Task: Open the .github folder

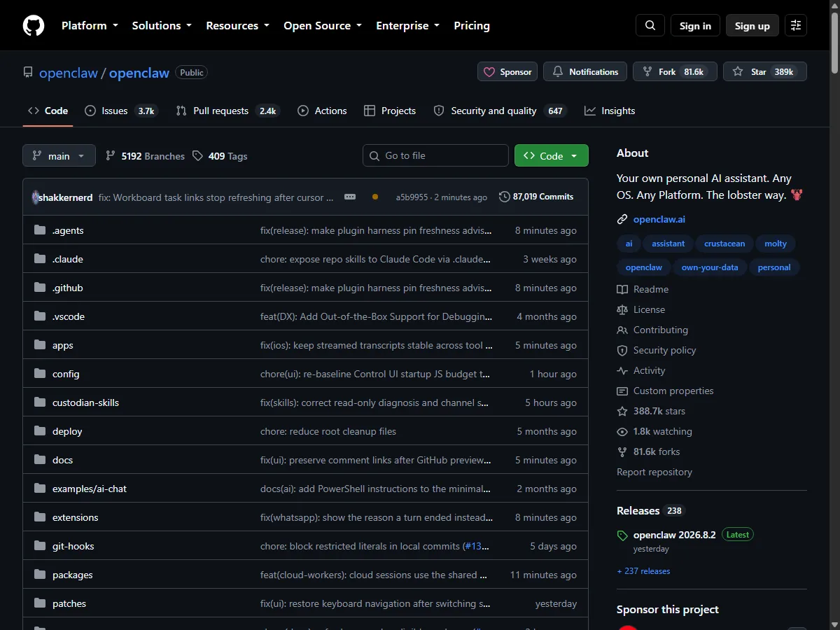Action: pyautogui.click(x=68, y=288)
